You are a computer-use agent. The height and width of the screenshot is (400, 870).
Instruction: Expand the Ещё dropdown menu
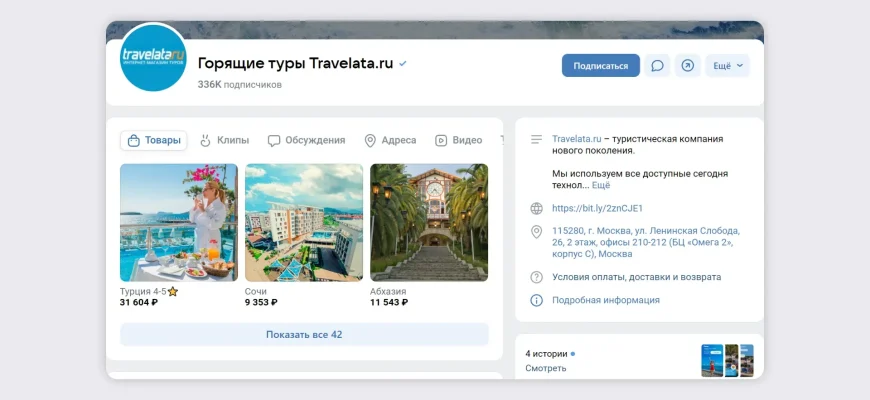tap(727, 66)
